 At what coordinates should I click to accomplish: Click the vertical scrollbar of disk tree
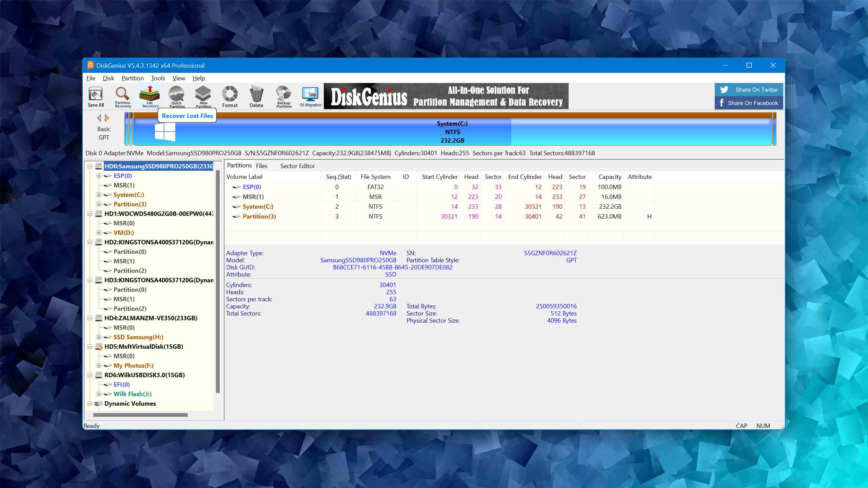click(218, 281)
